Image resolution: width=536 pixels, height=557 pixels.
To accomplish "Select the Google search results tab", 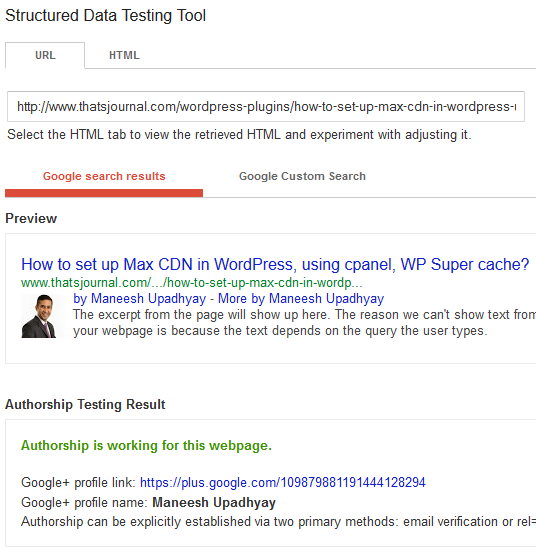I will tap(104, 177).
